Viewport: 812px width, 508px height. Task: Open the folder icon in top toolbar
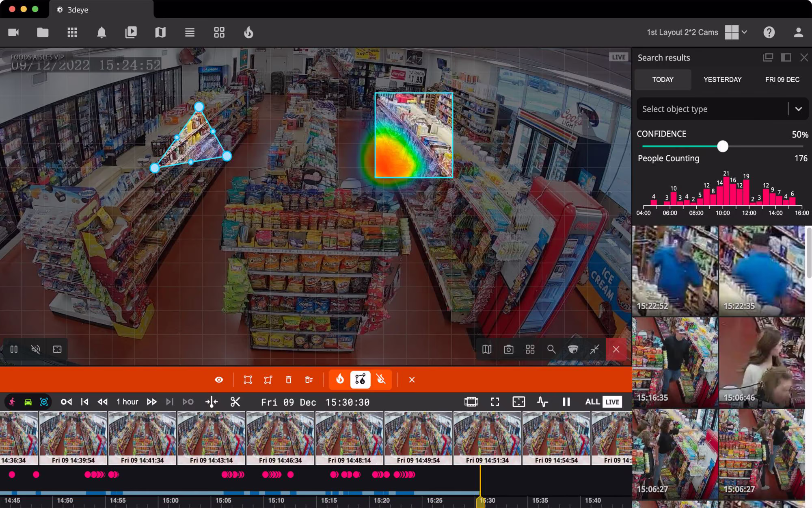43,32
